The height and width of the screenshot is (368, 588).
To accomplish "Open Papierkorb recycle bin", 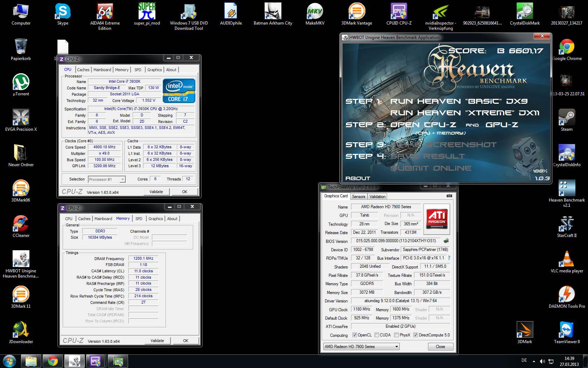I will click(21, 49).
